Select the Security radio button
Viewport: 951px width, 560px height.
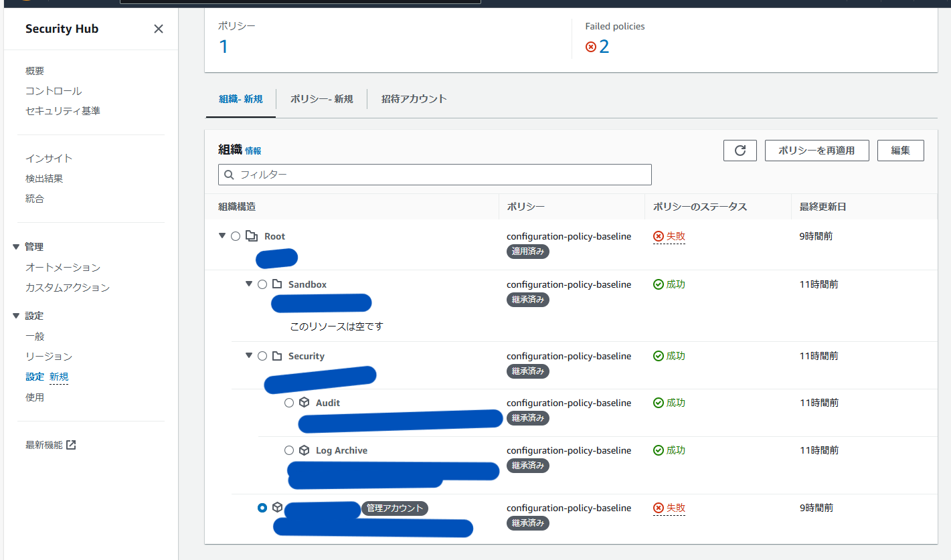(262, 356)
